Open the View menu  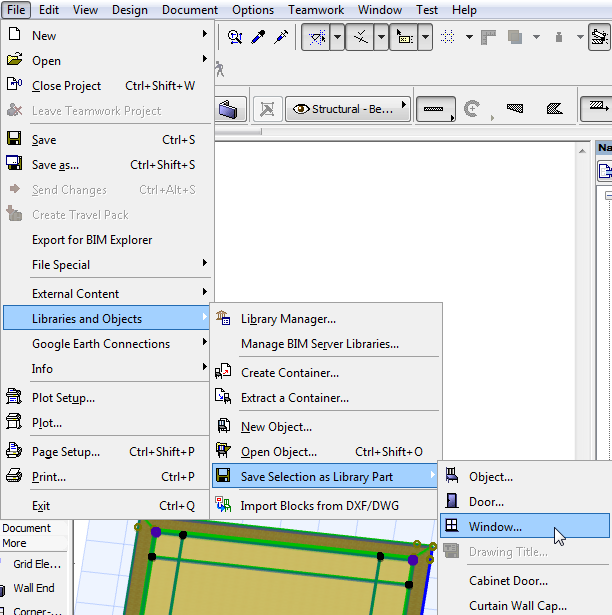[x=85, y=9]
